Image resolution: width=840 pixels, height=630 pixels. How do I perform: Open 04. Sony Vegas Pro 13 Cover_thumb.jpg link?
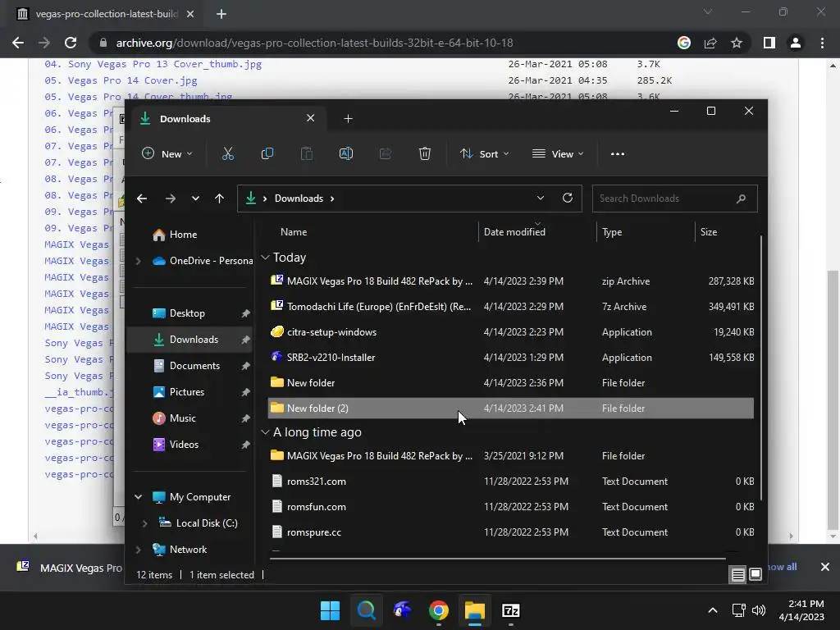[x=153, y=64]
